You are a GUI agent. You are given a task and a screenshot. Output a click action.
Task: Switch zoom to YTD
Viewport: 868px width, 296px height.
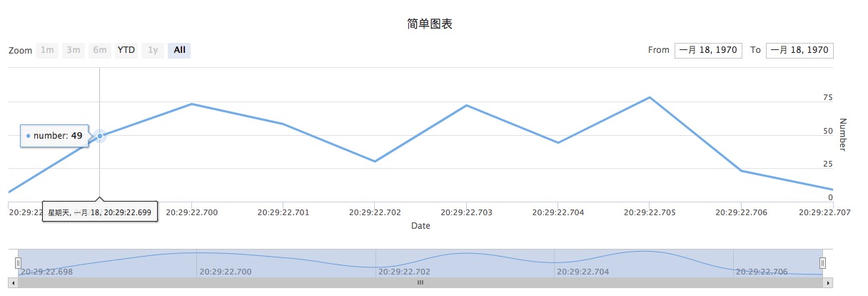(126, 50)
